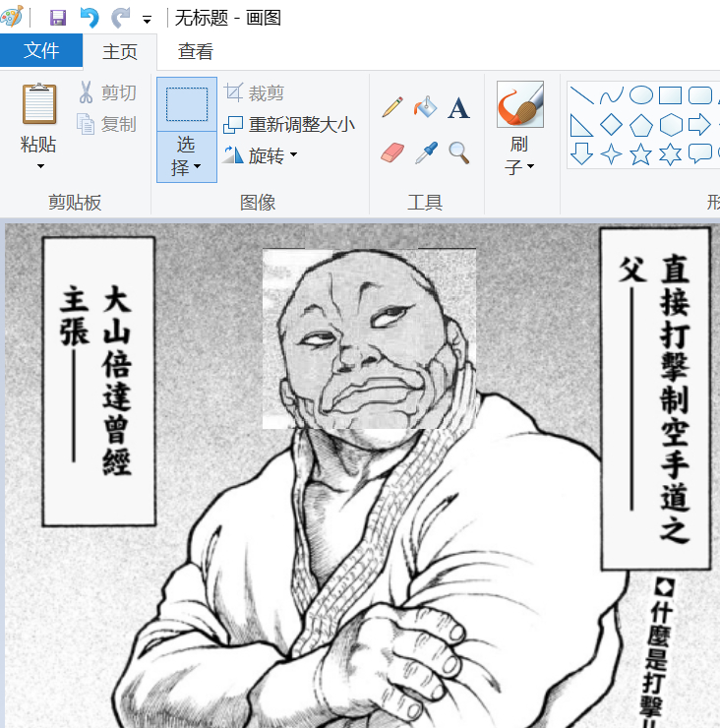Choose the Oval shape
720x728 pixels.
point(641,95)
